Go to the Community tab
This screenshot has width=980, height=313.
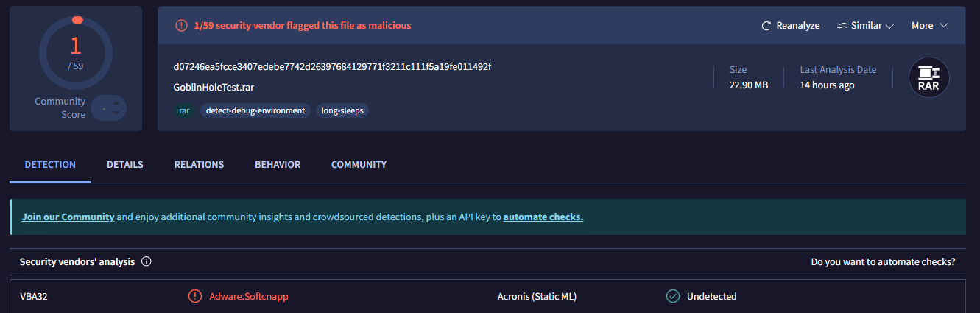point(359,164)
